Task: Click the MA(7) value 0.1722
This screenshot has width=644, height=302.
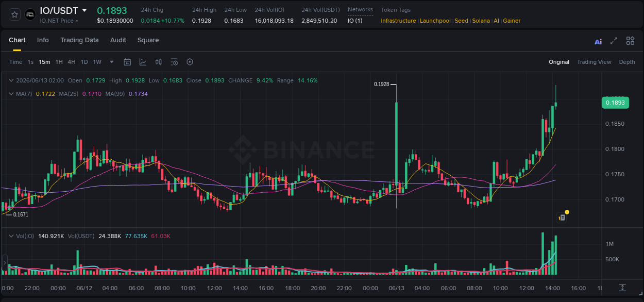Action: pos(45,94)
